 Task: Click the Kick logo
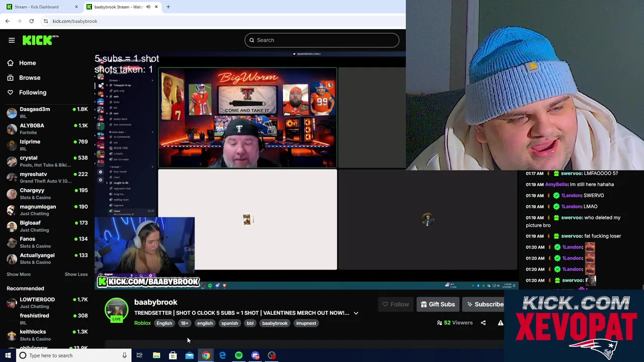pyautogui.click(x=40, y=40)
